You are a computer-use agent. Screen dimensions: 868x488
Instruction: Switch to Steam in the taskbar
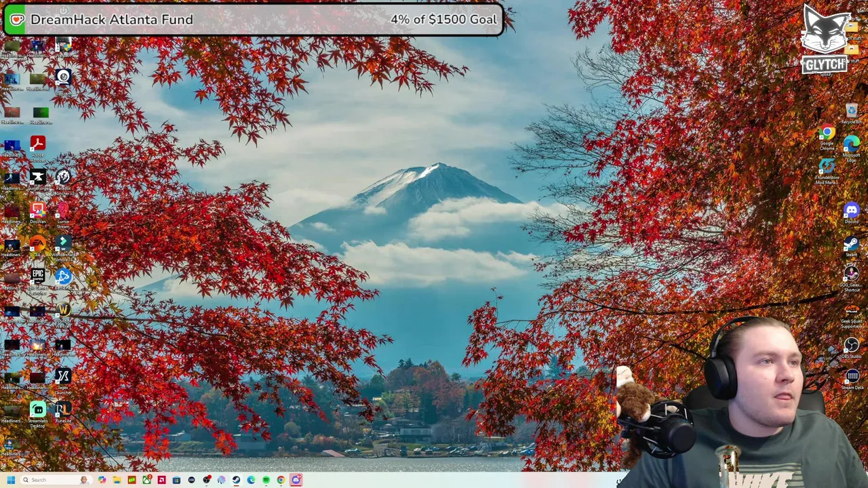pyautogui.click(x=236, y=480)
